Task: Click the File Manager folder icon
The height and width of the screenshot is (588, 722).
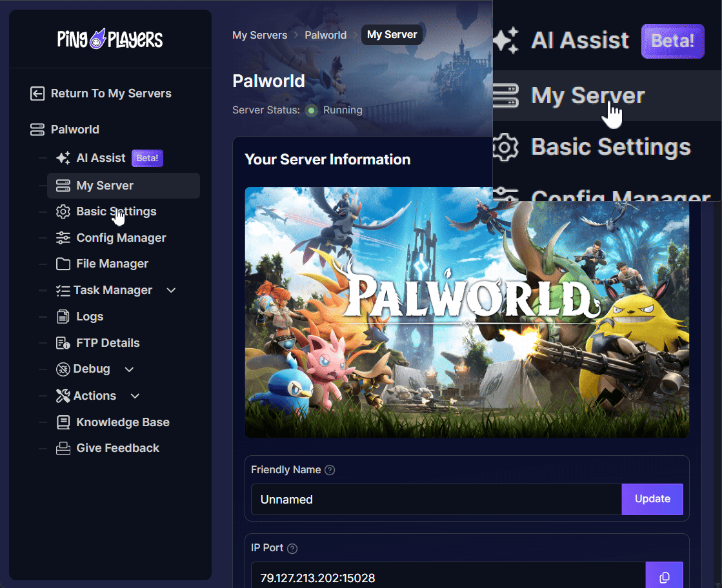Action: 63,264
